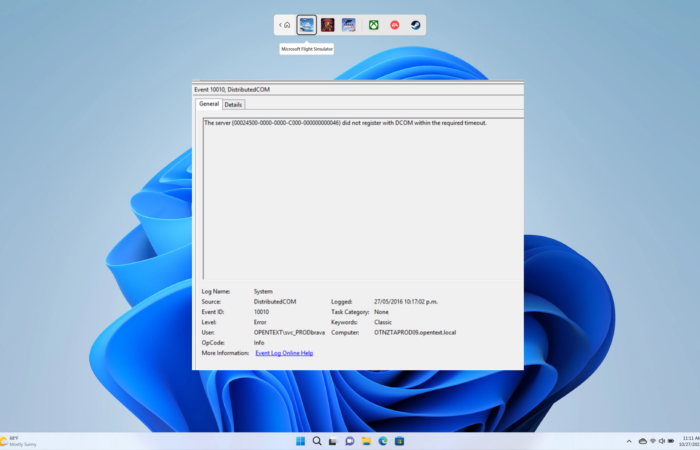This screenshot has width=700, height=450.
Task: Select Task Category value 'None'
Action: pyautogui.click(x=381, y=312)
